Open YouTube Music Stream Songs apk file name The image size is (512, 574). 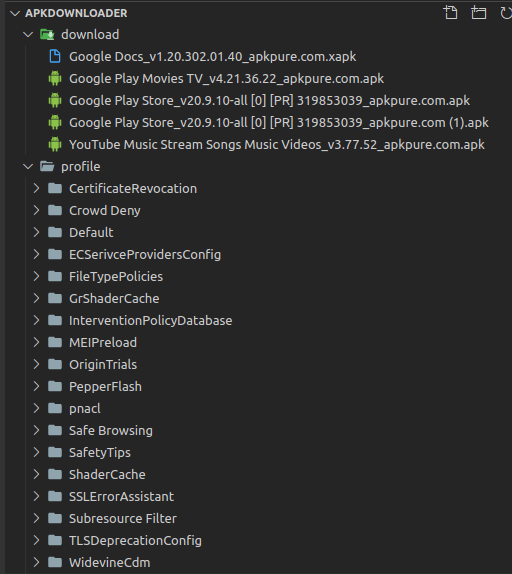tap(277, 145)
